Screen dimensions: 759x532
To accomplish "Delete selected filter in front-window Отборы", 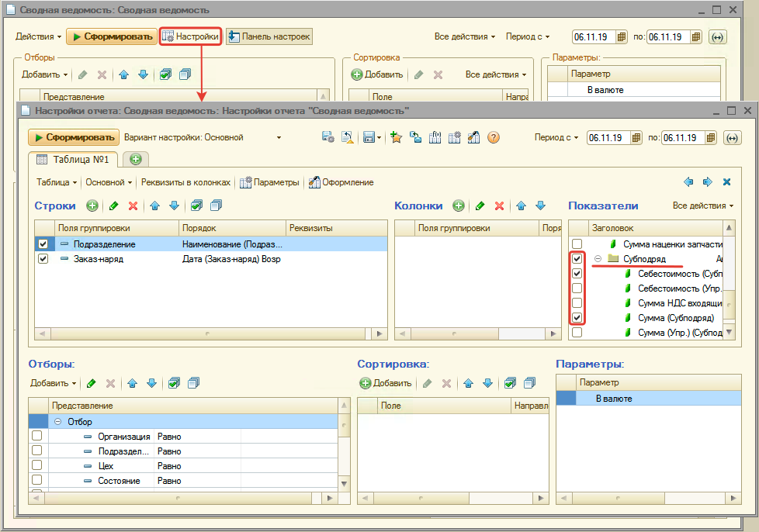I will 110,383.
